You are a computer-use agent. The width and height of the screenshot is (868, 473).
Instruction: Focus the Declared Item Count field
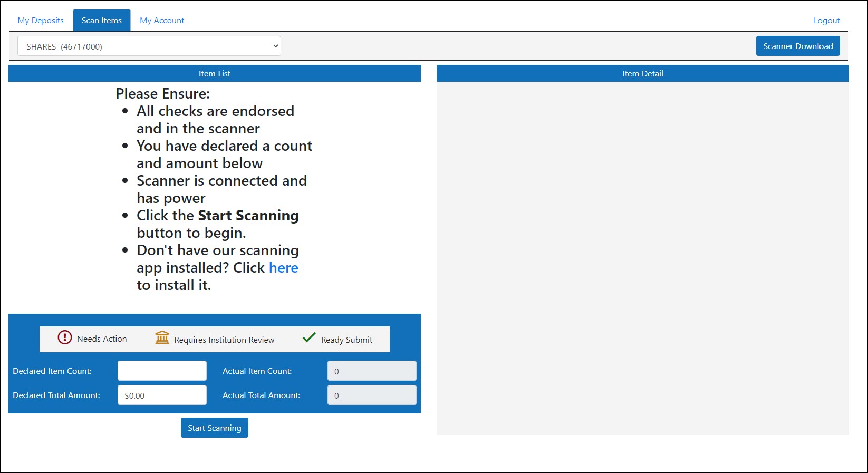pyautogui.click(x=162, y=371)
